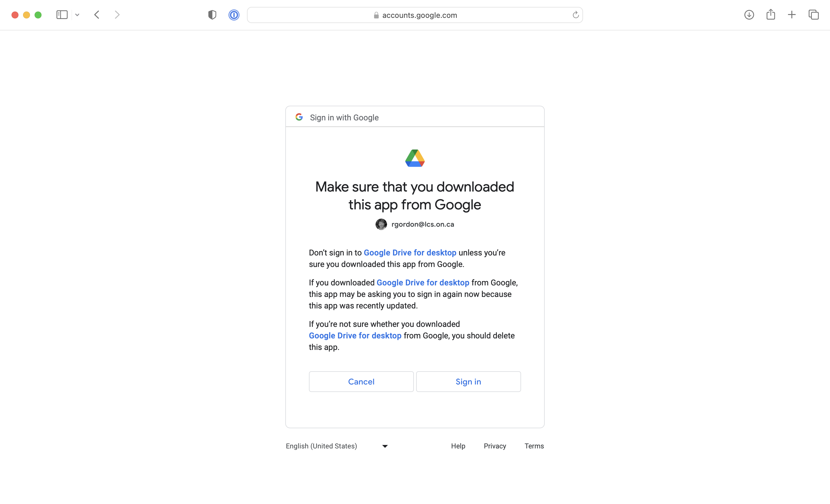
Task: Open the privacy report shield icon
Action: (212, 15)
